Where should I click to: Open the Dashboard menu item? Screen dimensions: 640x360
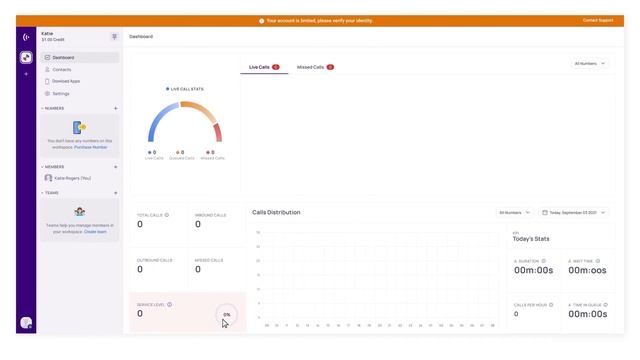[80, 58]
